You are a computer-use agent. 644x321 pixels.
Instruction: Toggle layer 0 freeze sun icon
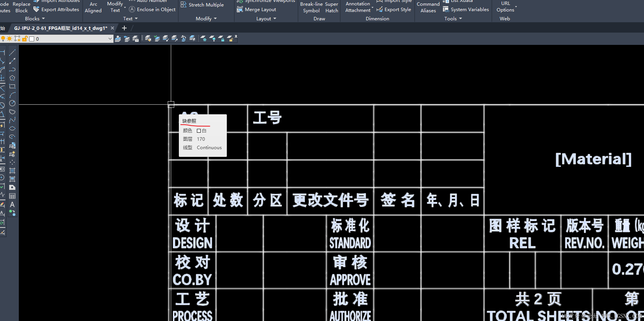pos(10,39)
